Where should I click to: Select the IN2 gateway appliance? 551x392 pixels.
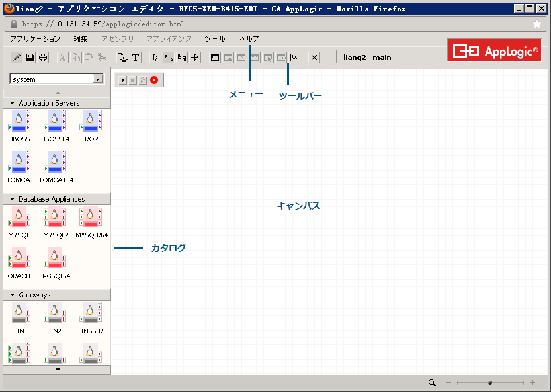point(55,313)
